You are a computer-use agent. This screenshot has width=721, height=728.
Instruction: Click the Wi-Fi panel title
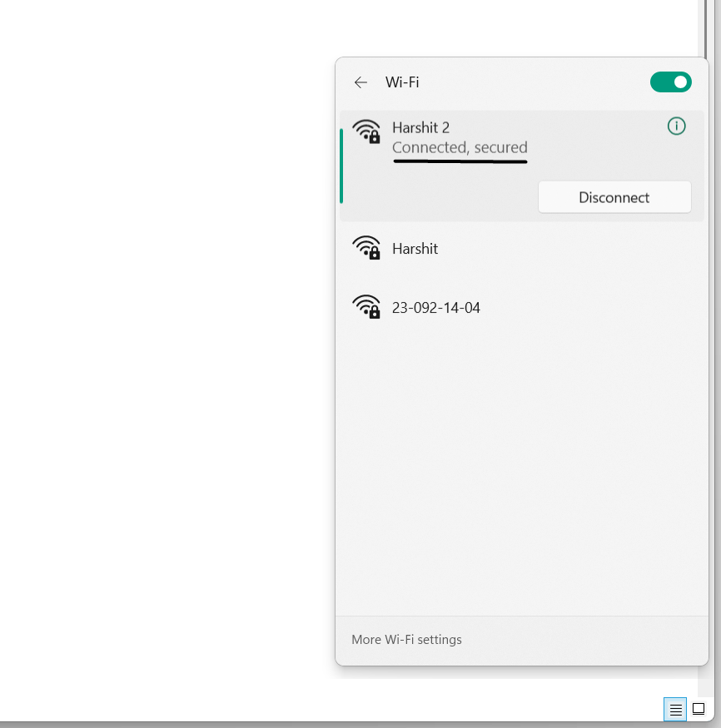coord(402,82)
